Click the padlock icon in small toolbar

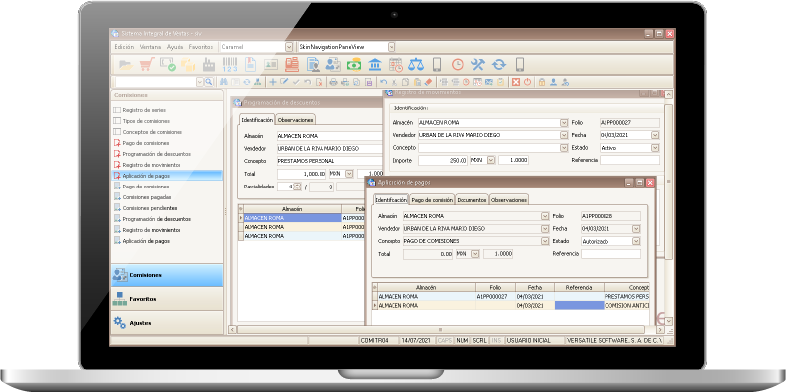(x=542, y=82)
